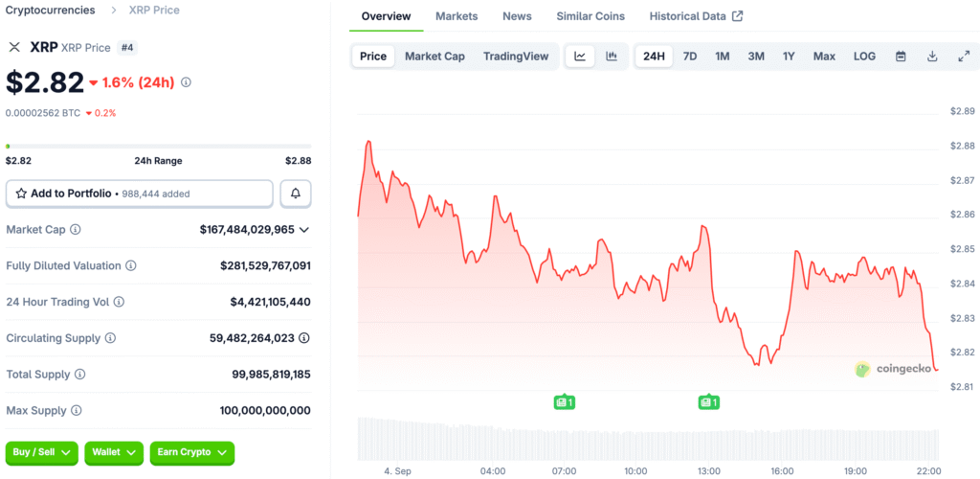Select the 7D time range
The width and height of the screenshot is (980, 479).
coord(689,57)
